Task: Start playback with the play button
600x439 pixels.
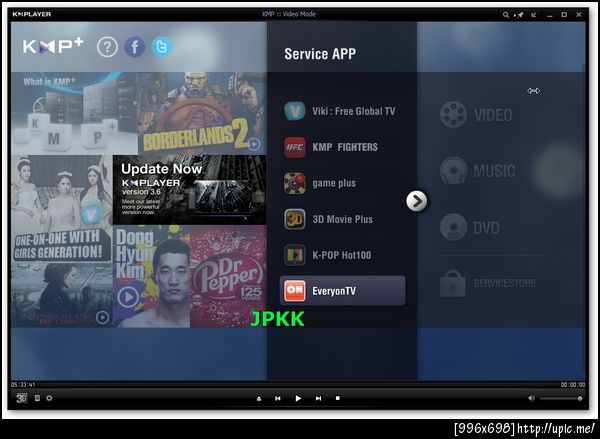Action: pyautogui.click(x=298, y=398)
